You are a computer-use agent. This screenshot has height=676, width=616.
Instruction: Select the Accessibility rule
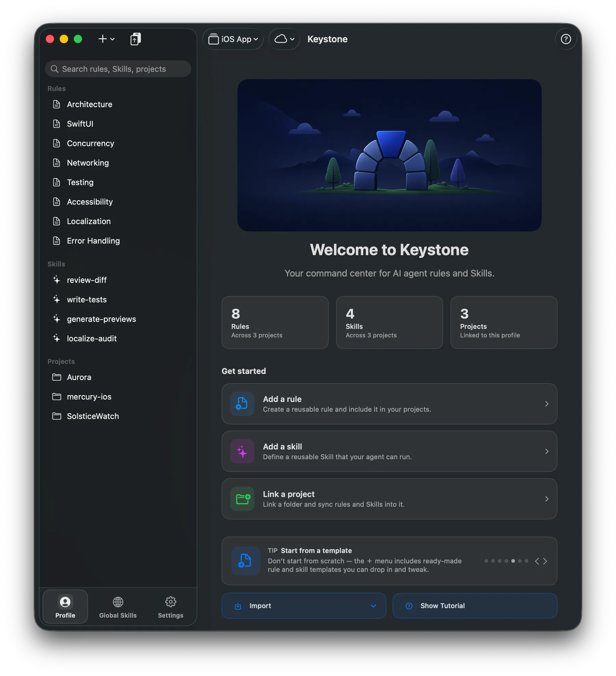(x=118, y=202)
